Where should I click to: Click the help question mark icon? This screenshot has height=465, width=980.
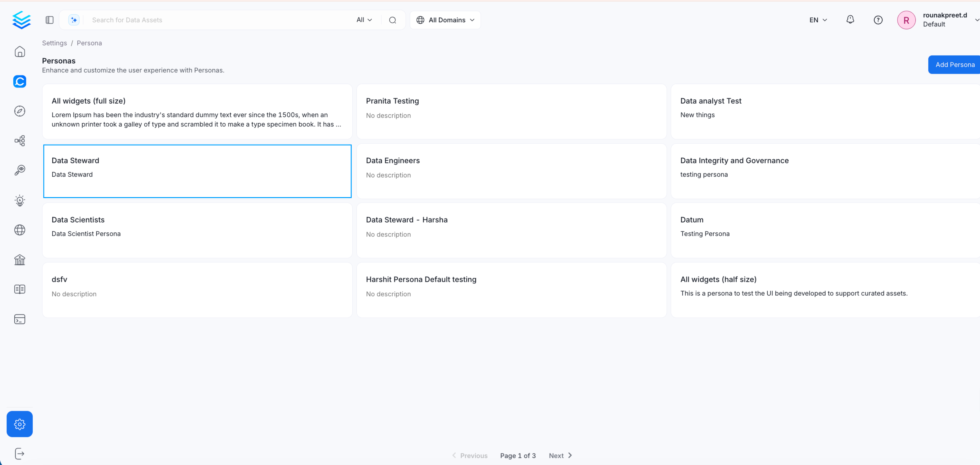click(878, 20)
